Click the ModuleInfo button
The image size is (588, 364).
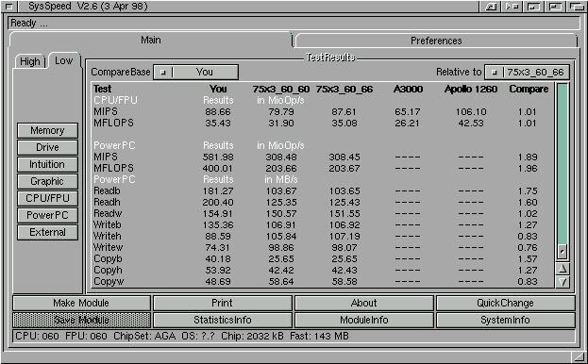coord(363,320)
